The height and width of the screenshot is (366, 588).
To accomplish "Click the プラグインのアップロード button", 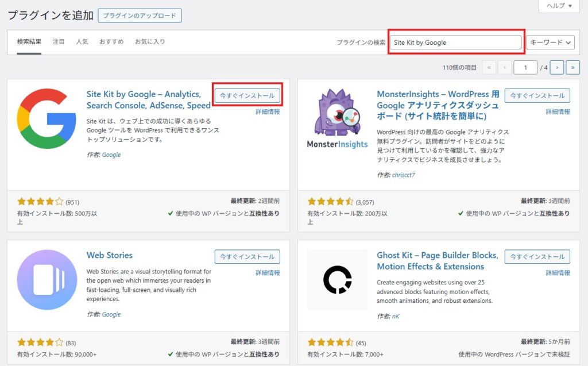I will pyautogui.click(x=140, y=16).
